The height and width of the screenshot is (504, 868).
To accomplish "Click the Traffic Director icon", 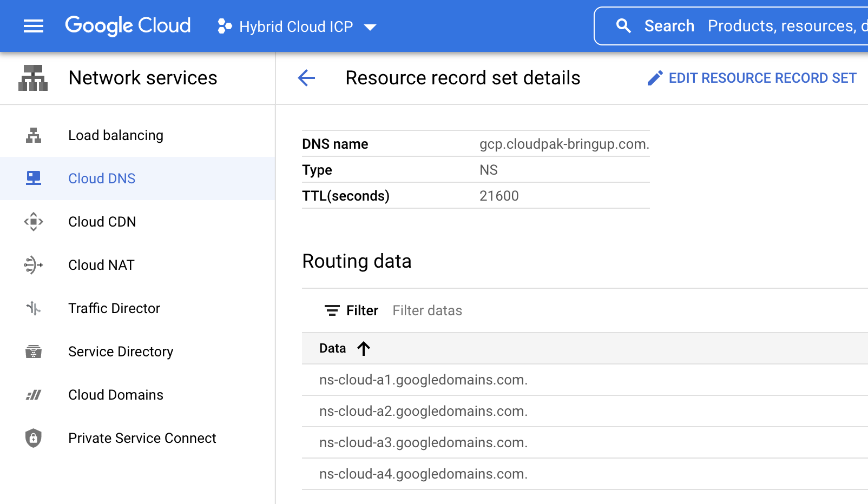I will pos(34,308).
